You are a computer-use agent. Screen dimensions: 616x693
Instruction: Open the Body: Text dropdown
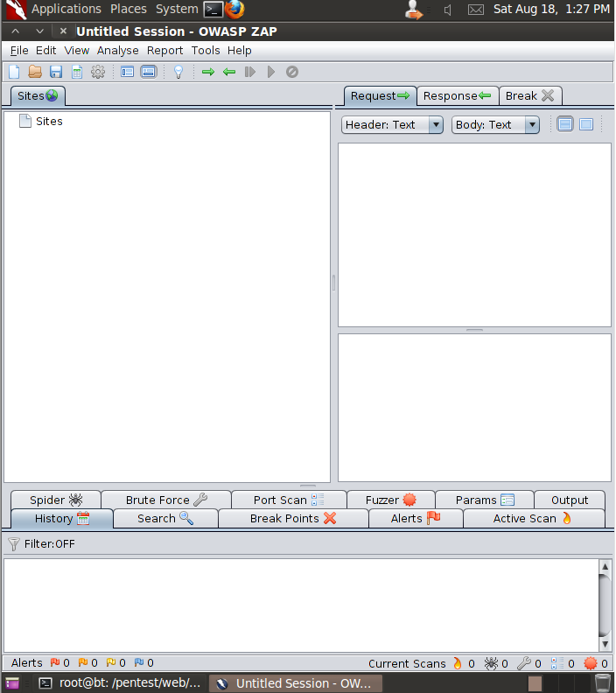[495, 124]
